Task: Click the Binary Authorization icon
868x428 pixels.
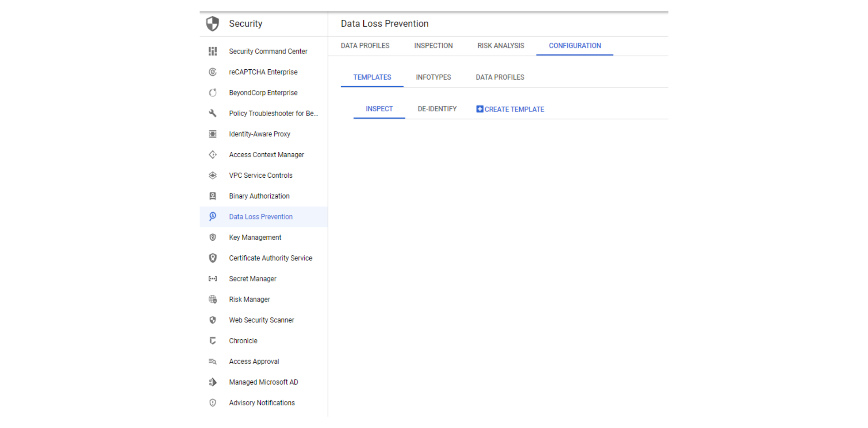Action: pyautogui.click(x=213, y=196)
